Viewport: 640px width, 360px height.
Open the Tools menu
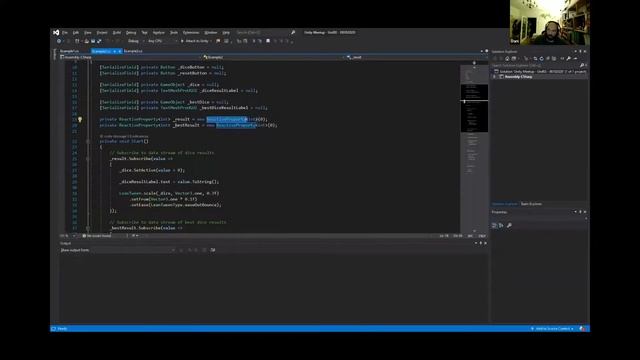[x=174, y=33]
